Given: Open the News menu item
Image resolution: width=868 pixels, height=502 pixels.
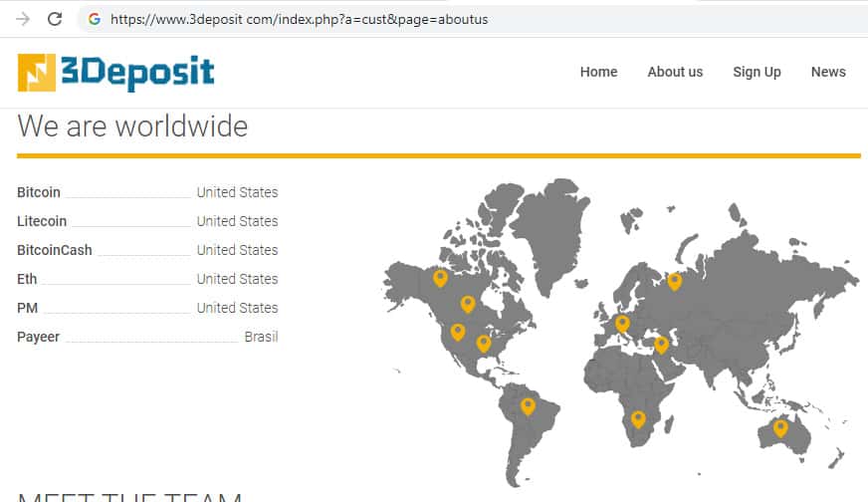Looking at the screenshot, I should tap(828, 72).
